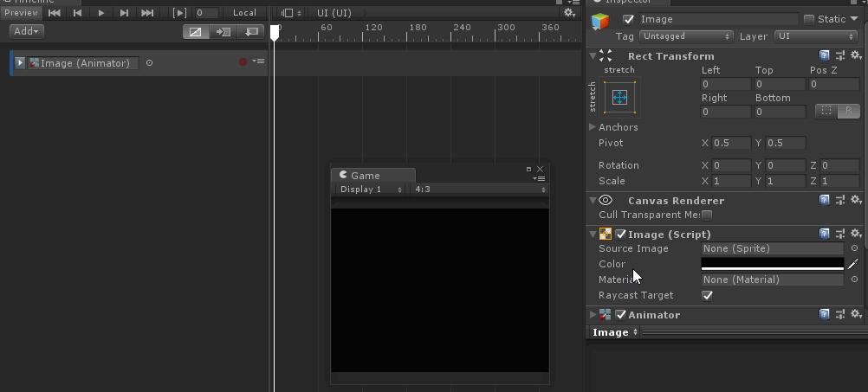
Task: Collapse the Canvas Renderer component
Action: point(593,200)
